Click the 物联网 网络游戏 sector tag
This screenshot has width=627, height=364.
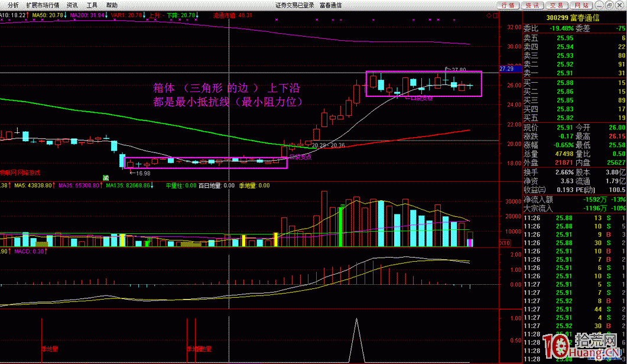(x=20, y=173)
